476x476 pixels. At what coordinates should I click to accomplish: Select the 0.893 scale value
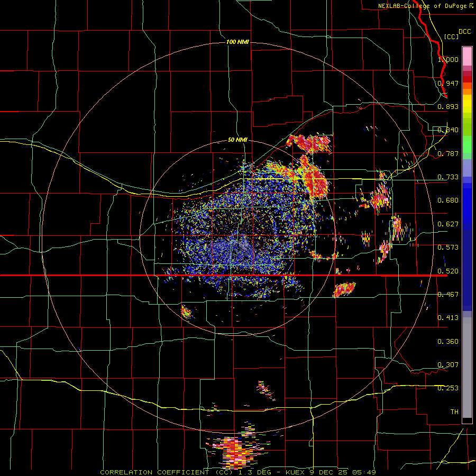click(x=448, y=106)
